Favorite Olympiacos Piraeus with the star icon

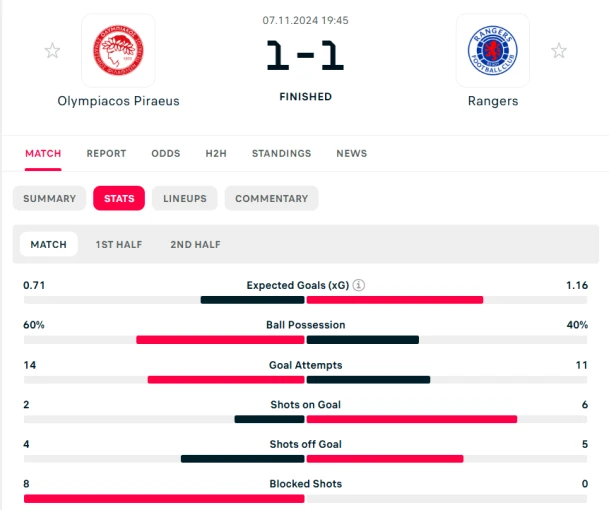point(52,51)
